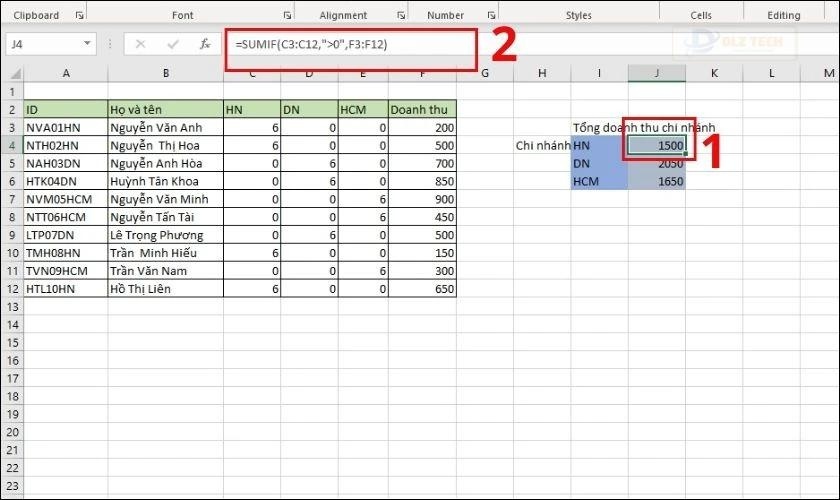Click the Select All corner triangle
The height and width of the screenshot is (500, 840).
(x=12, y=75)
